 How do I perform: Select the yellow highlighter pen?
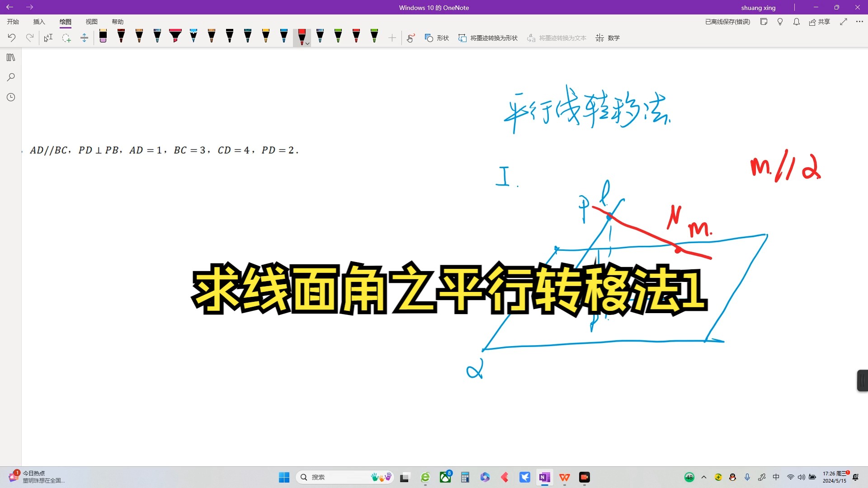[266, 38]
